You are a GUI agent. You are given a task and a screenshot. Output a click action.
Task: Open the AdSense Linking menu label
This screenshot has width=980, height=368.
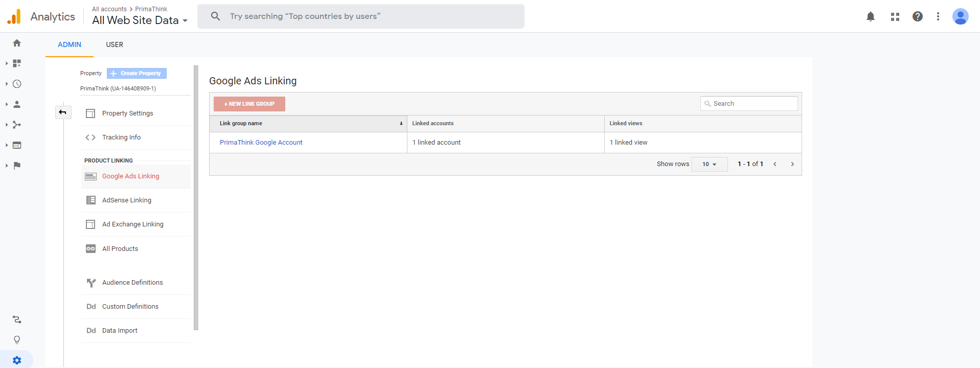(x=127, y=200)
